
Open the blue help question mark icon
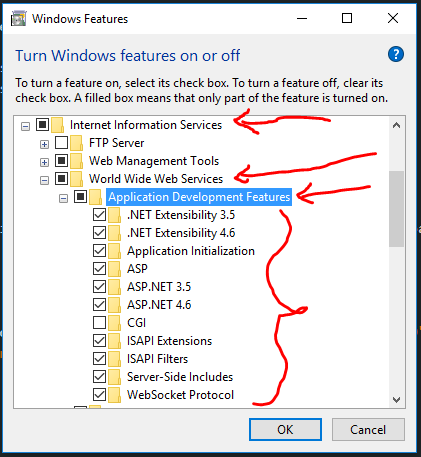pos(396,54)
